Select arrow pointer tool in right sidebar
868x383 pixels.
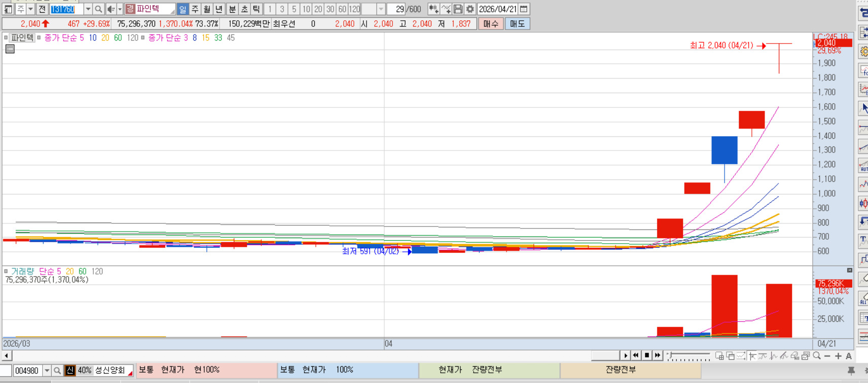(863, 108)
